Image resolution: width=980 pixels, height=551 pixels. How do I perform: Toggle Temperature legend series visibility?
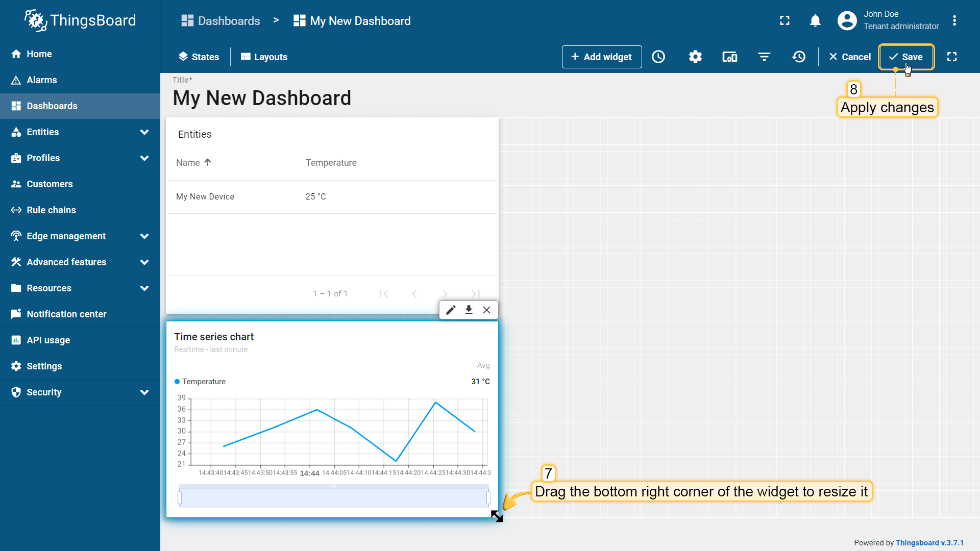click(204, 382)
